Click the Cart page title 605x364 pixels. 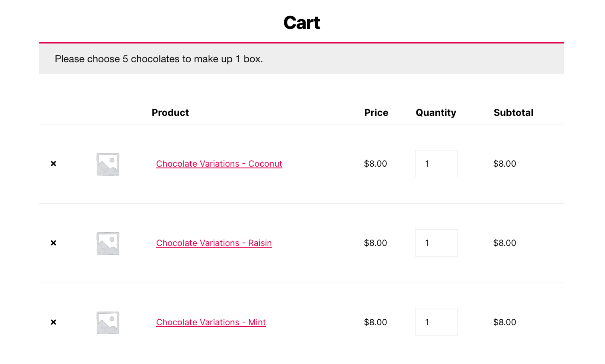(x=302, y=23)
